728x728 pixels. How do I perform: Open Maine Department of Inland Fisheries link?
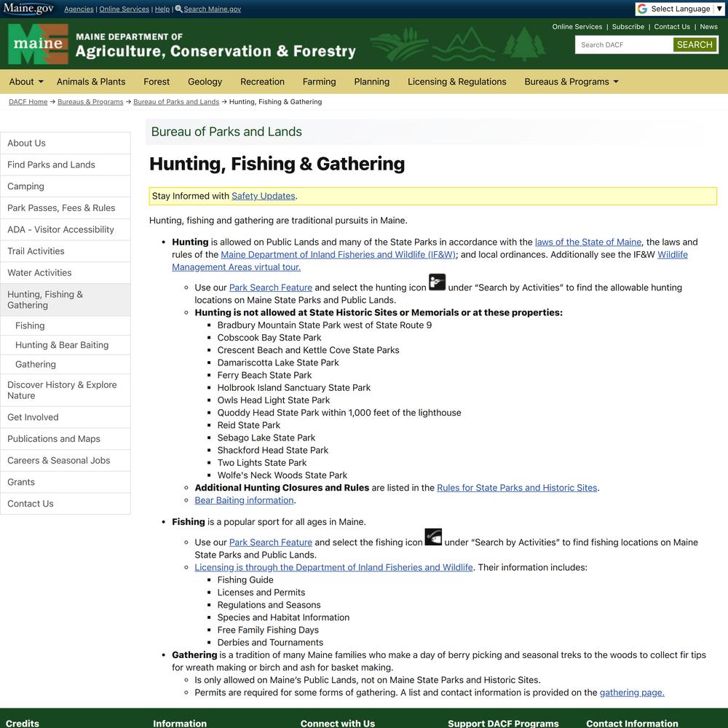338,254
